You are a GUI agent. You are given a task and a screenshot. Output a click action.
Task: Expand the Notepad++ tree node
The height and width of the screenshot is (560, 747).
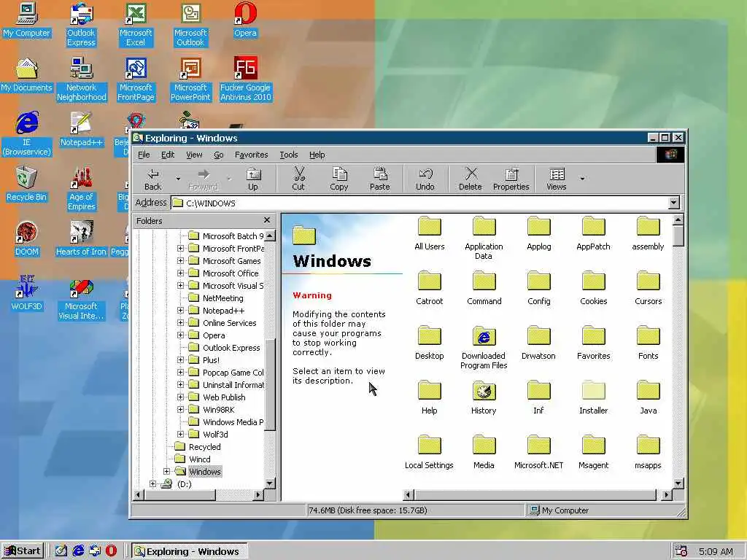[181, 311]
